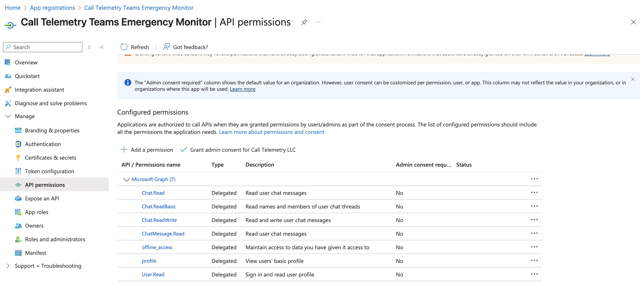
Task: Click the Refresh icon in the toolbar
Action: click(124, 47)
